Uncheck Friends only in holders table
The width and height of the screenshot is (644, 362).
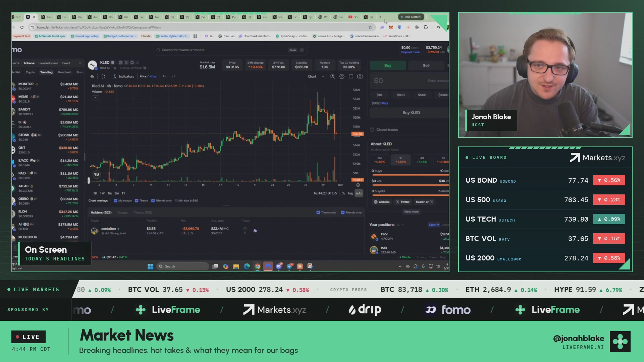(x=342, y=213)
